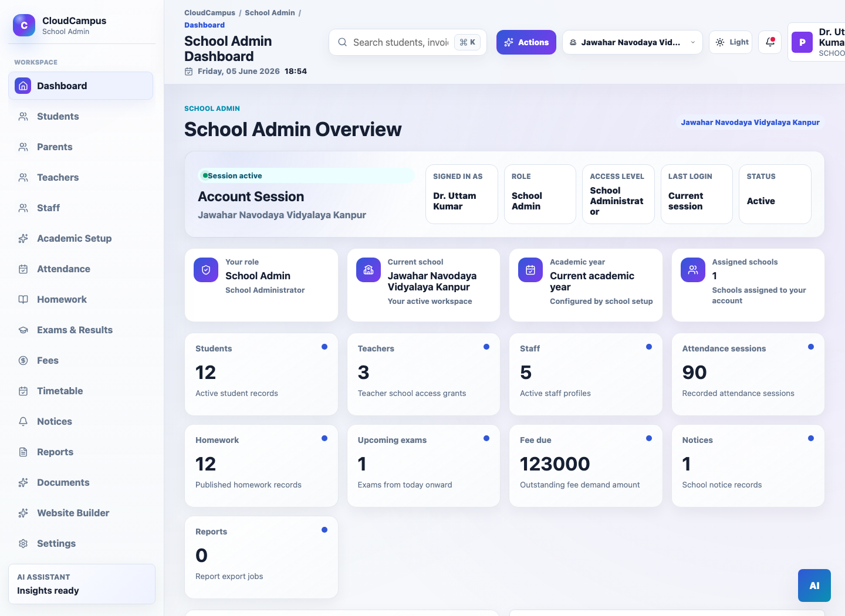Screen dimensions: 845x616
Task: Click the Signed in as Dr. Uttam Kumar box
Action: point(462,194)
